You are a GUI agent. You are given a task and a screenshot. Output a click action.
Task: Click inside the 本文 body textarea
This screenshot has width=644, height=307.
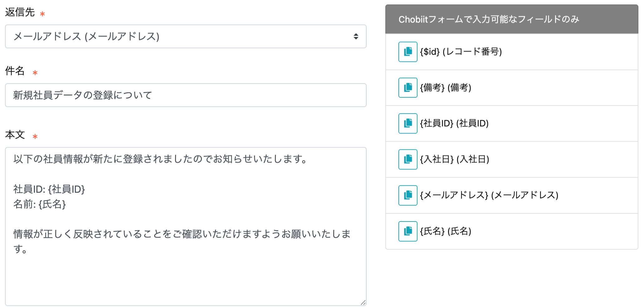click(x=186, y=227)
